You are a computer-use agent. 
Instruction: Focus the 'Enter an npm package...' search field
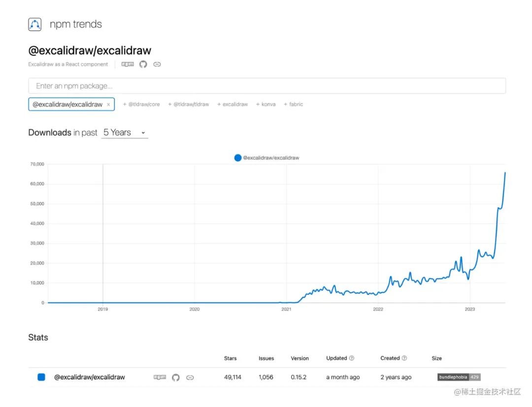(267, 86)
